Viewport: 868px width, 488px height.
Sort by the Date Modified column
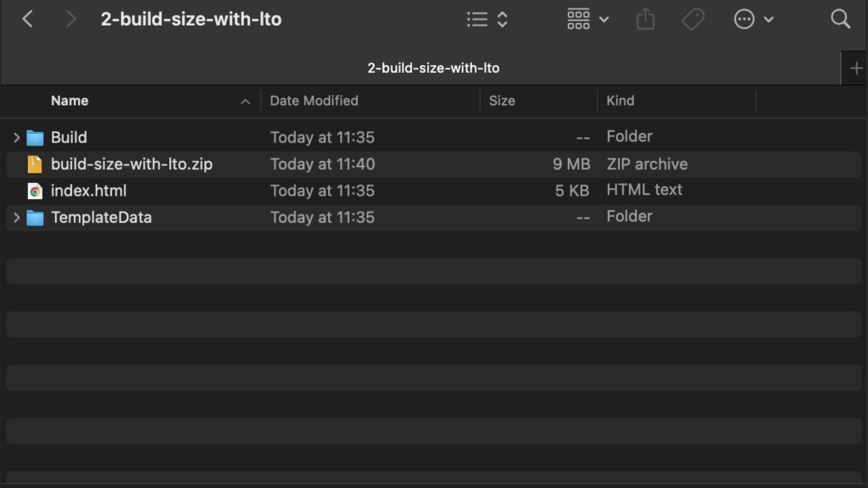[314, 101]
